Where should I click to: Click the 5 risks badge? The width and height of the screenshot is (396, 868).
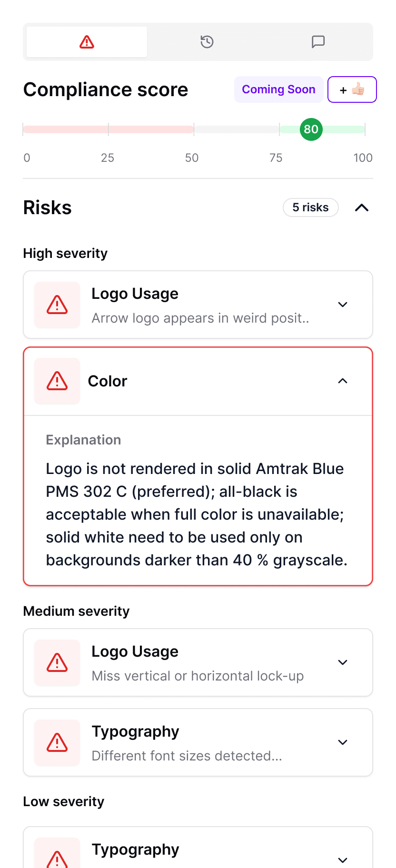click(310, 207)
